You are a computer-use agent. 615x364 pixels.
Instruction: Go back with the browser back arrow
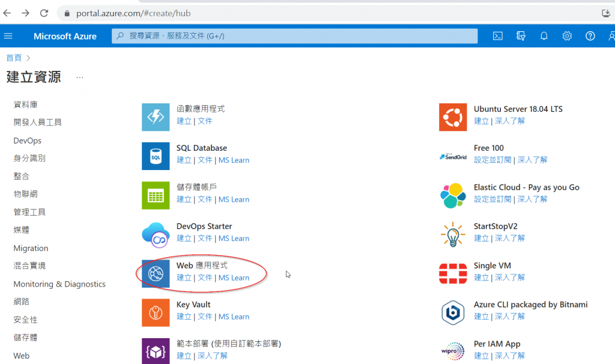coord(7,13)
